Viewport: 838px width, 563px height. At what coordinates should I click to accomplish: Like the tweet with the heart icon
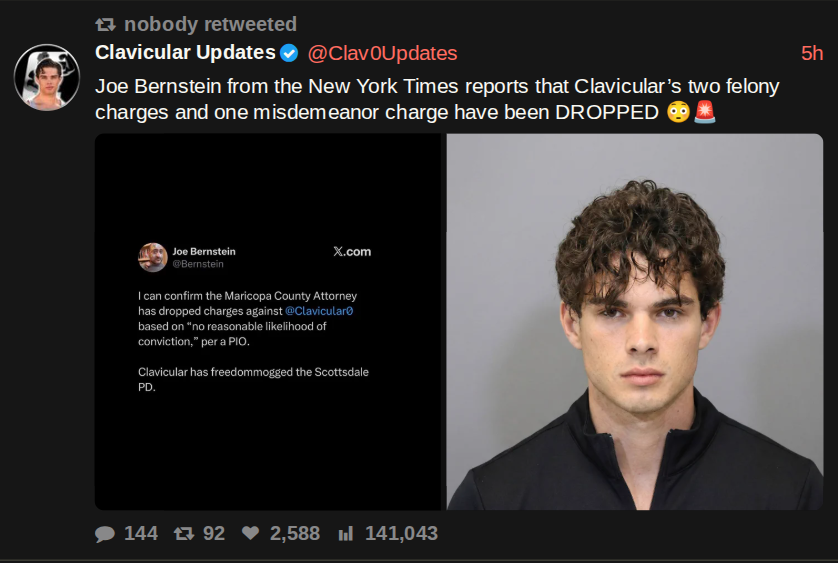click(x=250, y=533)
